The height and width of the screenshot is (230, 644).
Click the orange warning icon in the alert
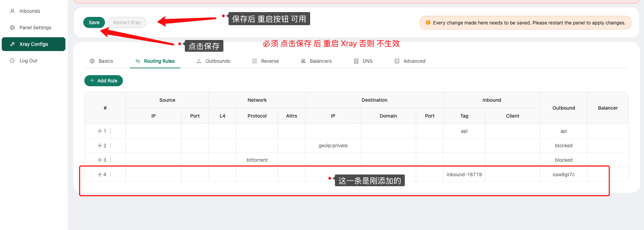(x=428, y=22)
